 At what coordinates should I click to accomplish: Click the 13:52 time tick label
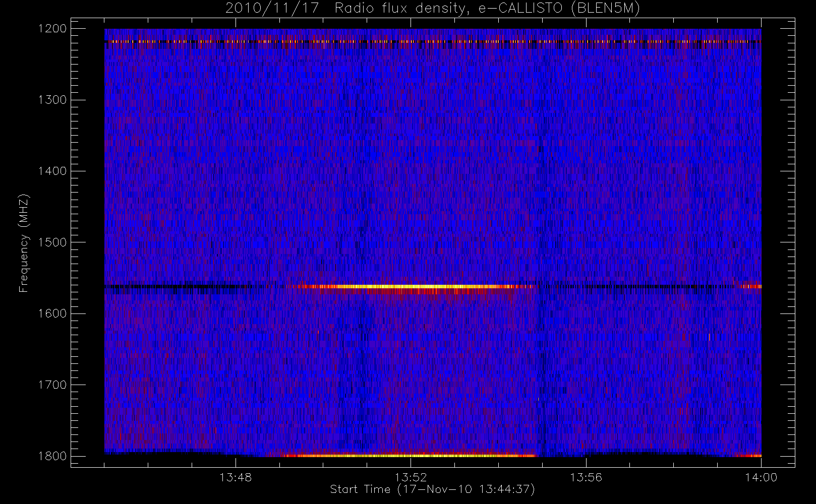[x=411, y=477]
